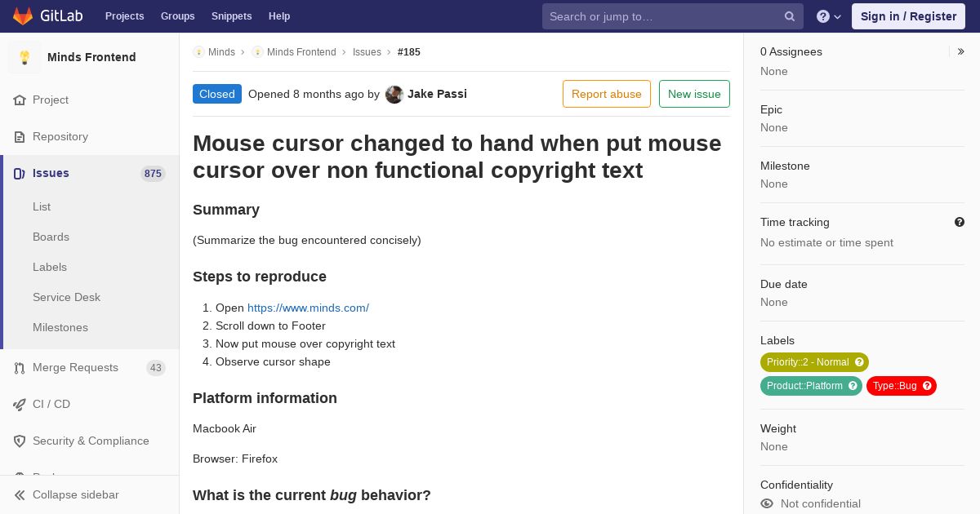Click the 'Macbook Air' text
This screenshot has height=514, width=980.
(x=225, y=428)
